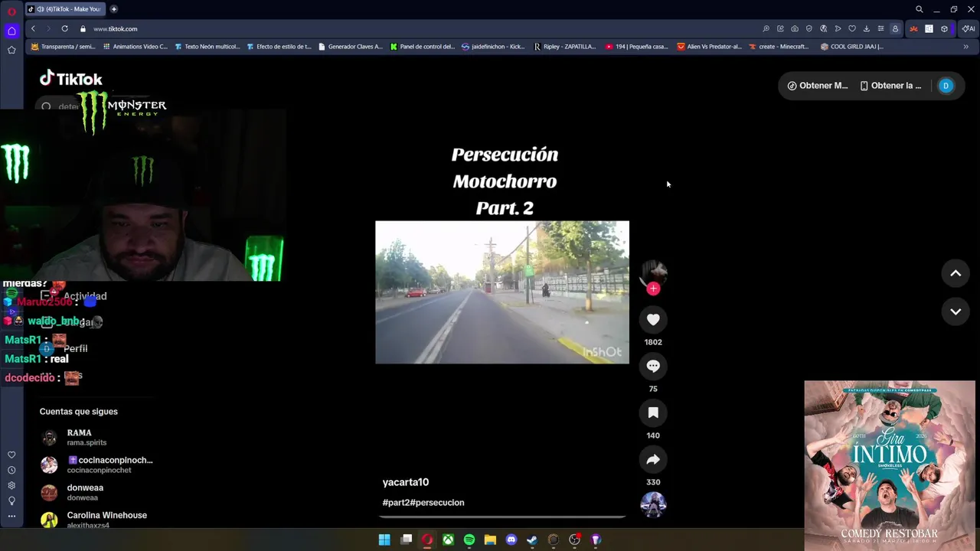Open the 'Animations Video C...' bookmark
Screen dimensions: 980x551
click(x=135, y=47)
